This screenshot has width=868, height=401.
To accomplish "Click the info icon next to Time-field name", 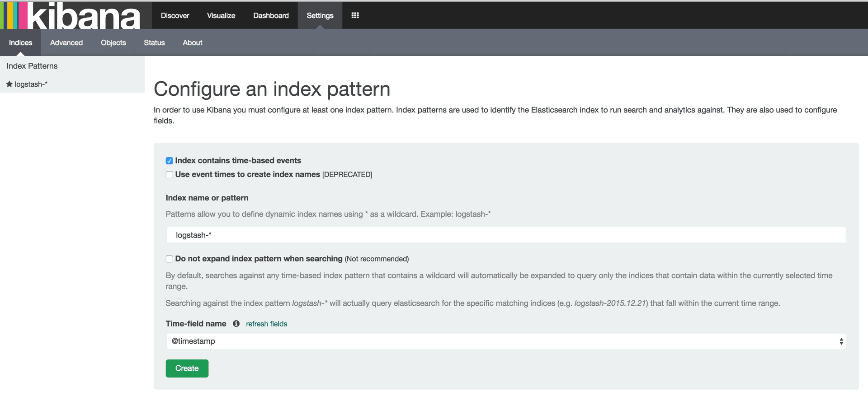I will 236,324.
